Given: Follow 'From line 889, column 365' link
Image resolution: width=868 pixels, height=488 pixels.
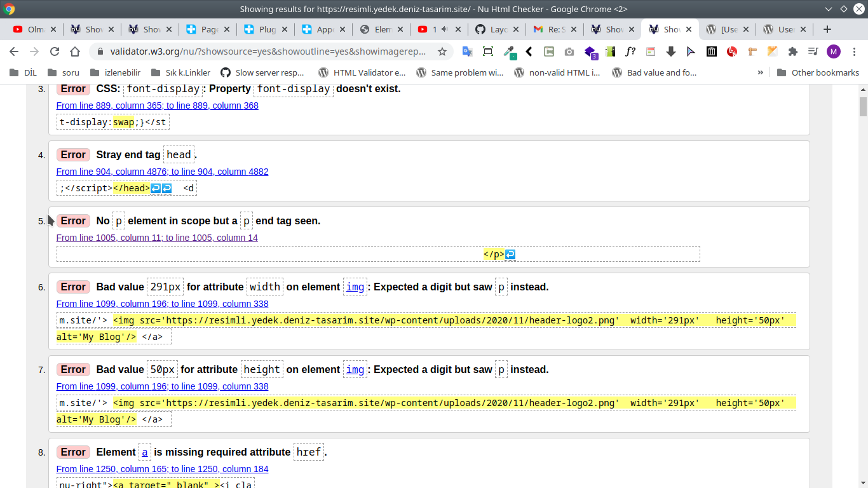Looking at the screenshot, I should [157, 105].
